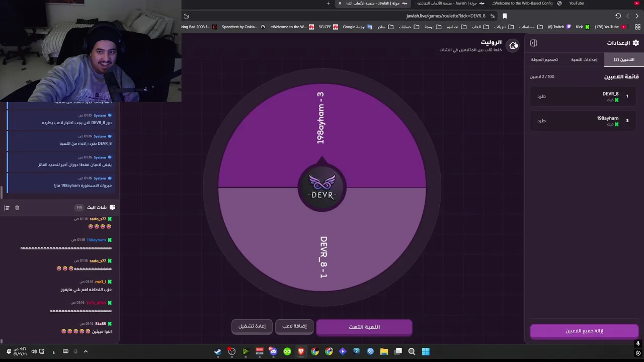Viewport: 644px width, 362px height.
Task: Switch to the YouTube browser tab
Action: (577, 4)
